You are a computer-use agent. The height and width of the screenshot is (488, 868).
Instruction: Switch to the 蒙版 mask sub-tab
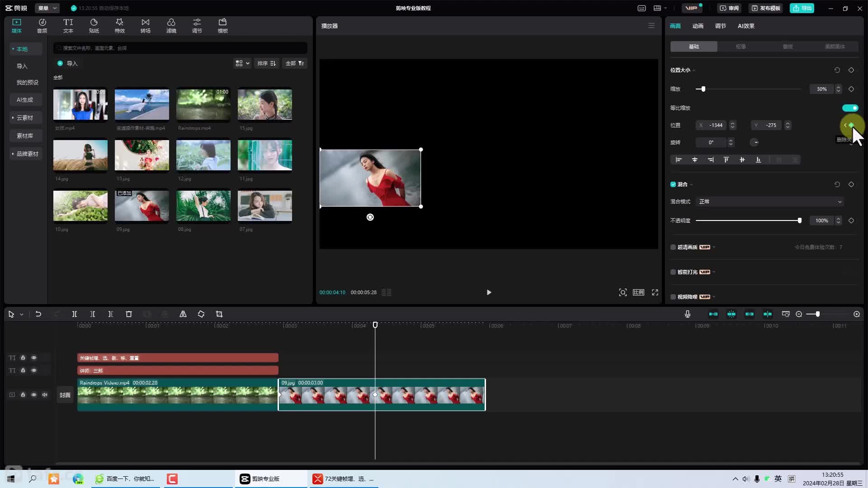coord(788,47)
